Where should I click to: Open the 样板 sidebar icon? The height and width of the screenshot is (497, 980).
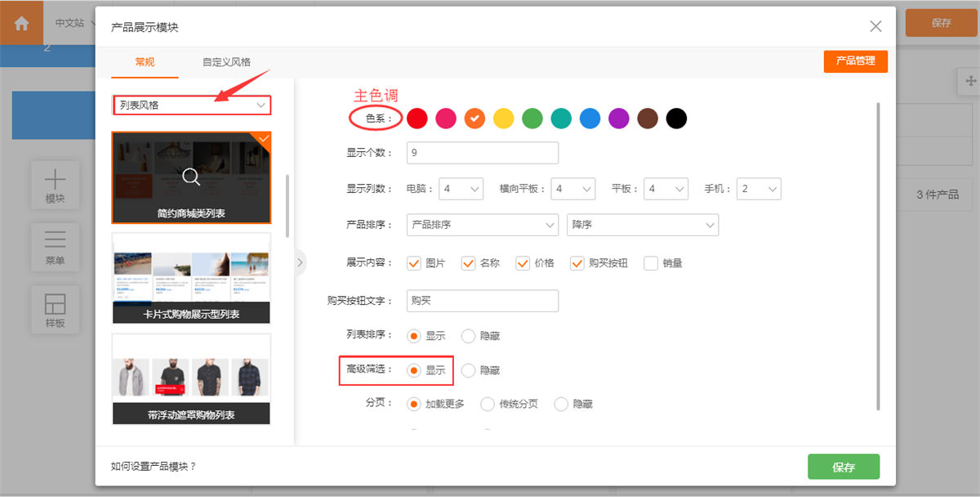(55, 310)
